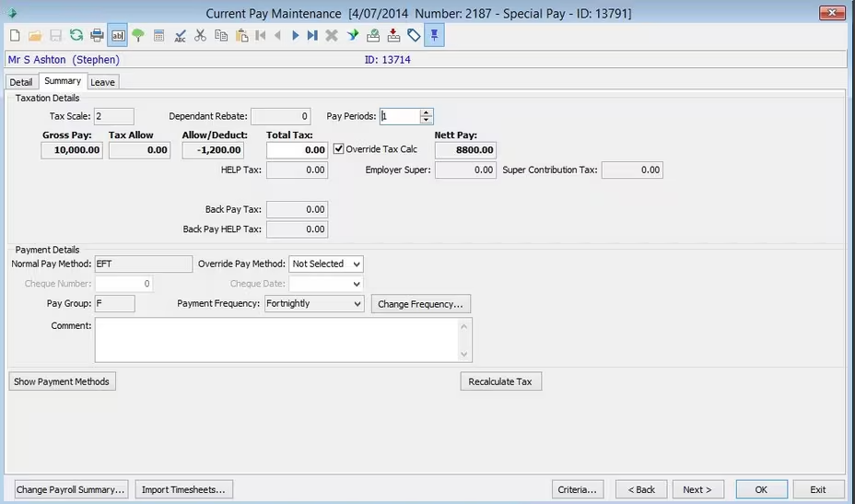The width and height of the screenshot is (855, 504).
Task: Click the Pay Group field showing F
Action: pos(114,304)
